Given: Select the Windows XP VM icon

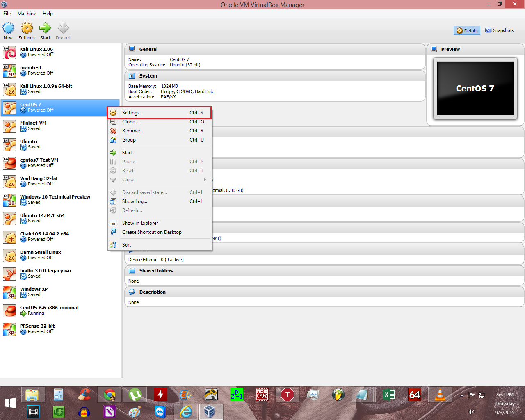Looking at the screenshot, I should (9, 292).
